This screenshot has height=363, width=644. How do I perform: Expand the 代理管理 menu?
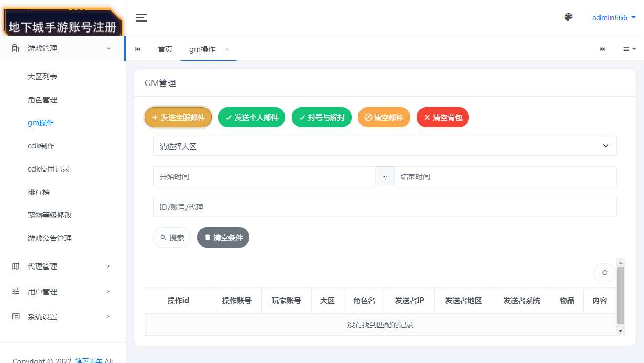(63, 266)
